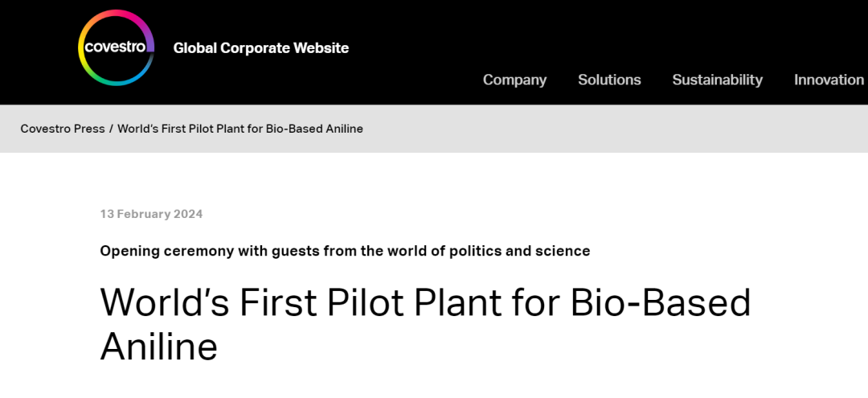Open the Company navigation menu
Viewport: 868px width, 398px height.
tap(515, 80)
